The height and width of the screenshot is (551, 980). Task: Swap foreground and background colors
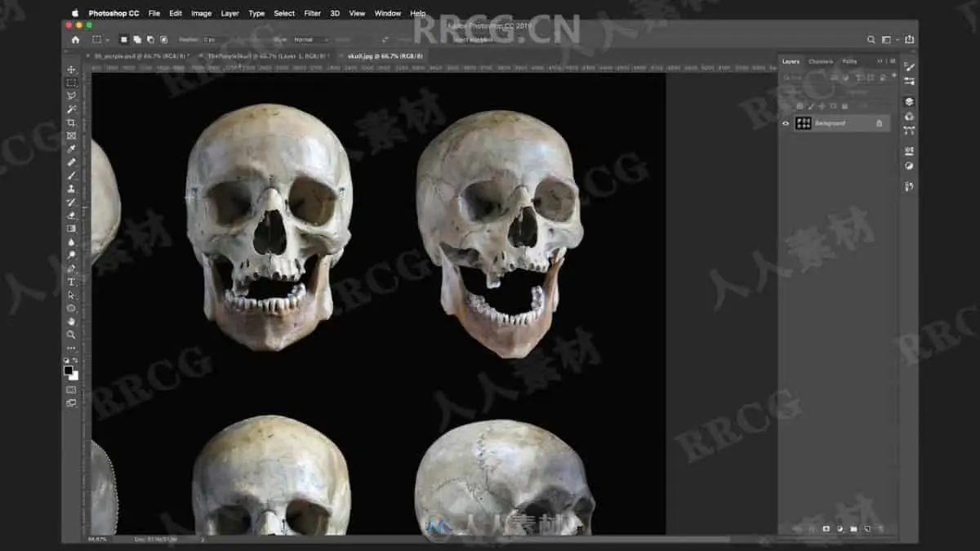click(x=76, y=360)
